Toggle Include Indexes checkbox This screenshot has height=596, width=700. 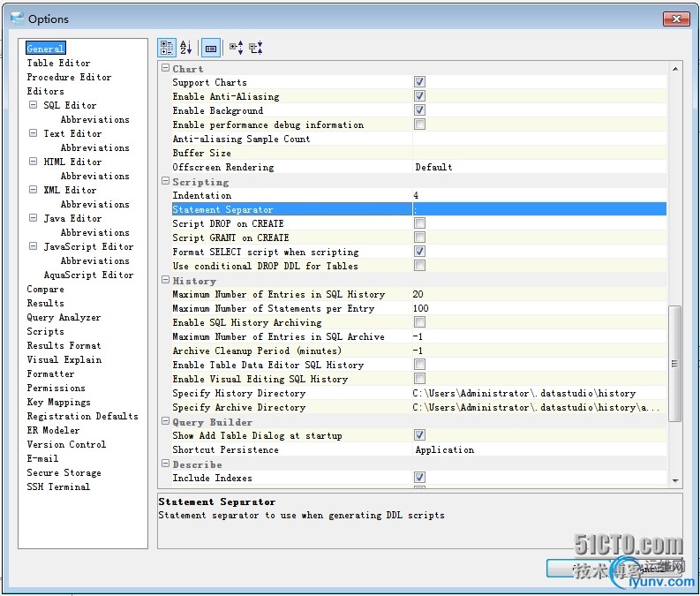point(419,478)
